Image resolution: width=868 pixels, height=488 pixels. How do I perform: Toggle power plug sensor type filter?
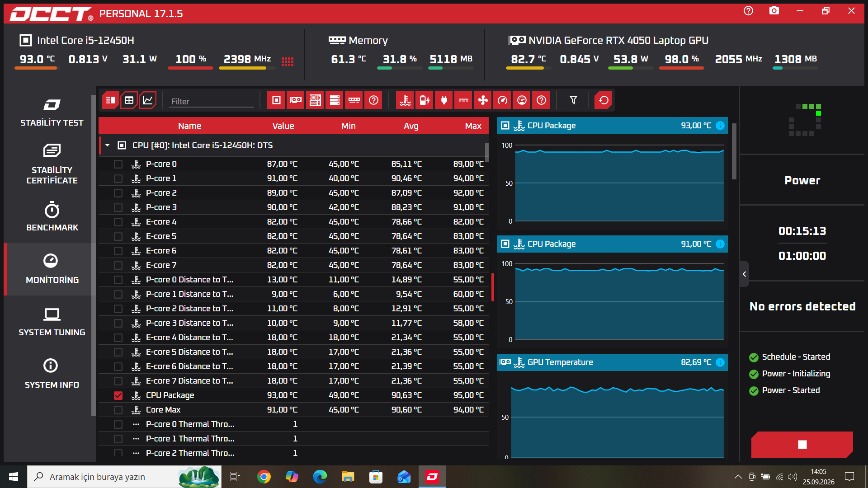click(x=444, y=100)
